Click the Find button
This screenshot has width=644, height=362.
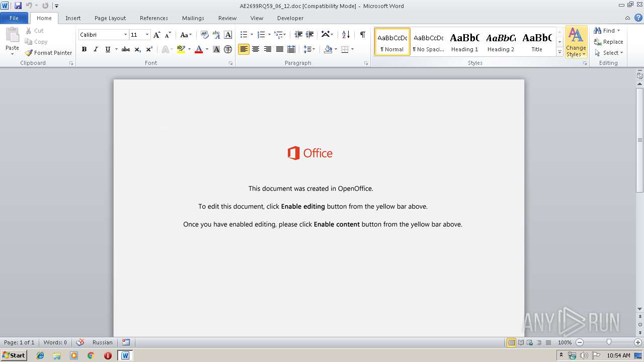[607, 31]
